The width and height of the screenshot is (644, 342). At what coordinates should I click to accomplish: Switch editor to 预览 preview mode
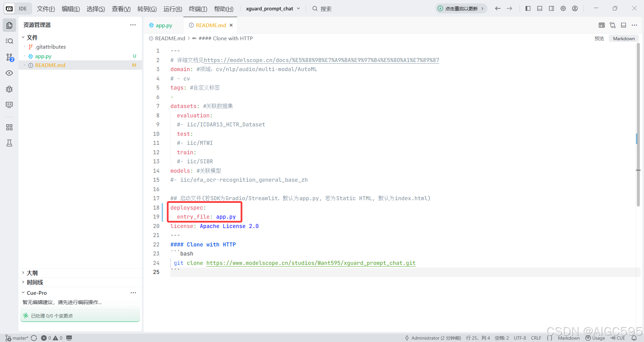tap(599, 39)
